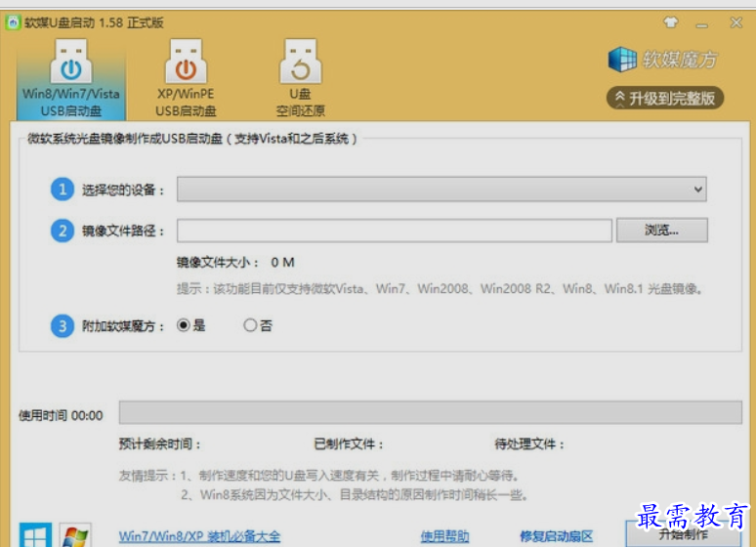The image size is (756, 547).
Task: Click the 修复启动扇区 link
Action: pos(557,536)
